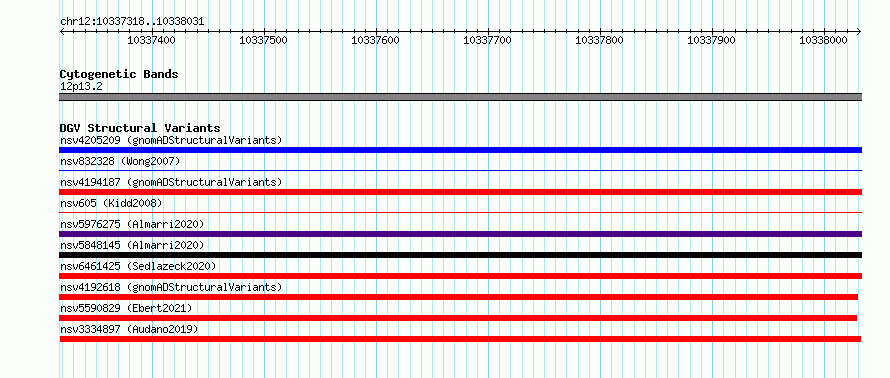Click the red bar under nsv5590829
Viewport: 890px width, 378px height.
pyautogui.click(x=458, y=318)
